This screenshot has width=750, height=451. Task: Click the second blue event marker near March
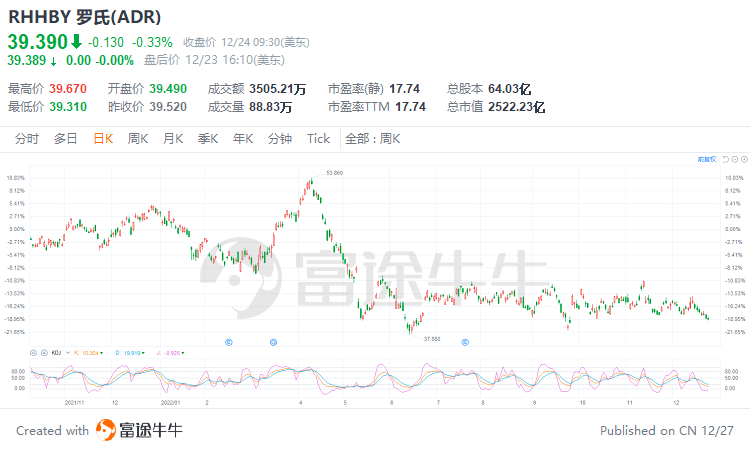pyautogui.click(x=274, y=342)
